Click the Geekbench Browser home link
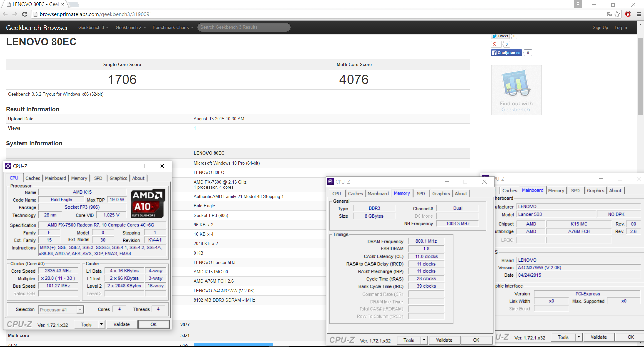This screenshot has width=644, height=347. pos(37,28)
